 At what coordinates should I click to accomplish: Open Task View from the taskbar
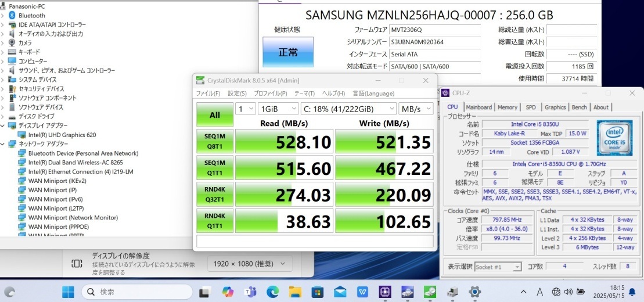204,292
